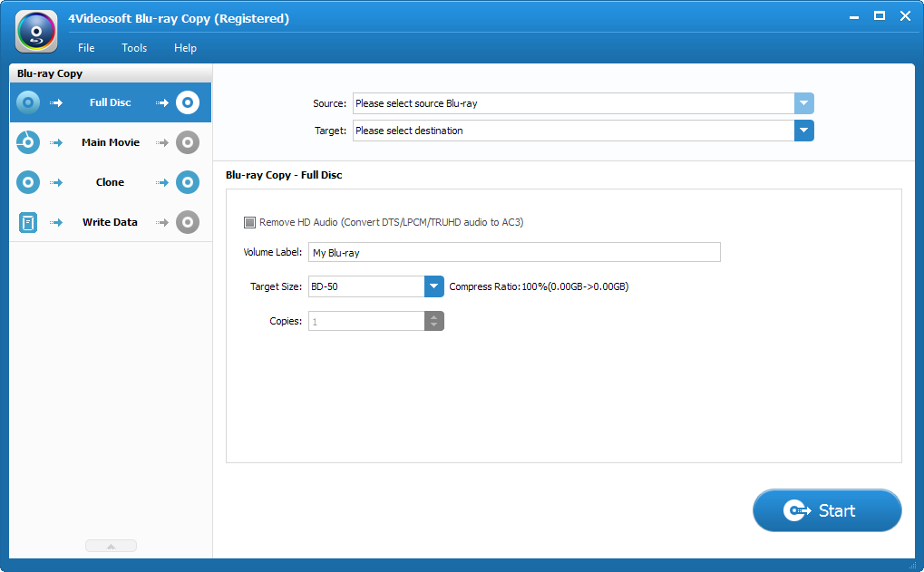The image size is (924, 572).
Task: Open the Help menu
Action: [185, 48]
